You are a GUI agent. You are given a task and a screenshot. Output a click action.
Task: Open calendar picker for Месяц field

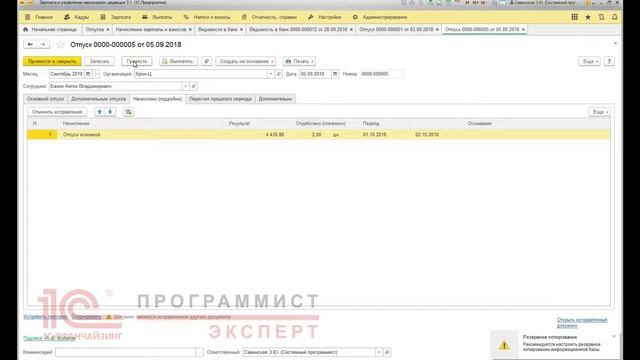pyautogui.click(x=88, y=74)
